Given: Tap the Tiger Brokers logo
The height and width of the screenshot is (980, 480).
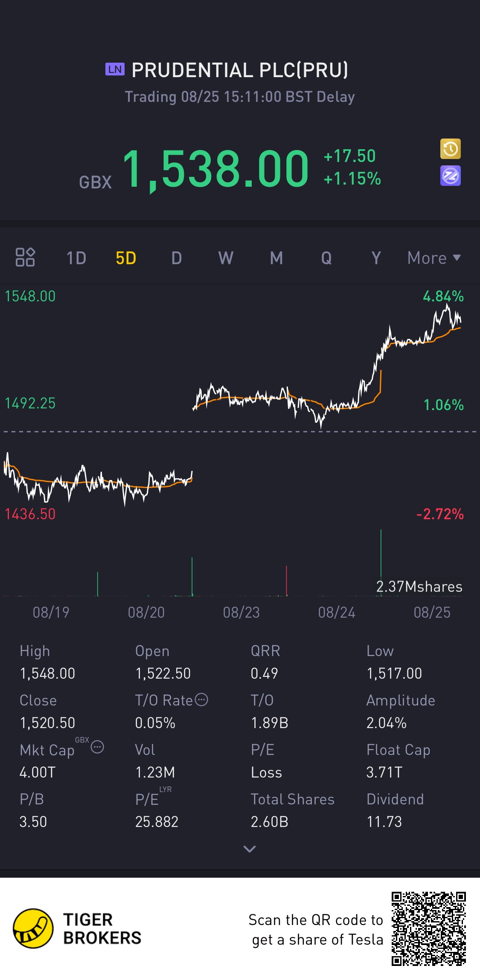Looking at the screenshot, I should click(33, 928).
